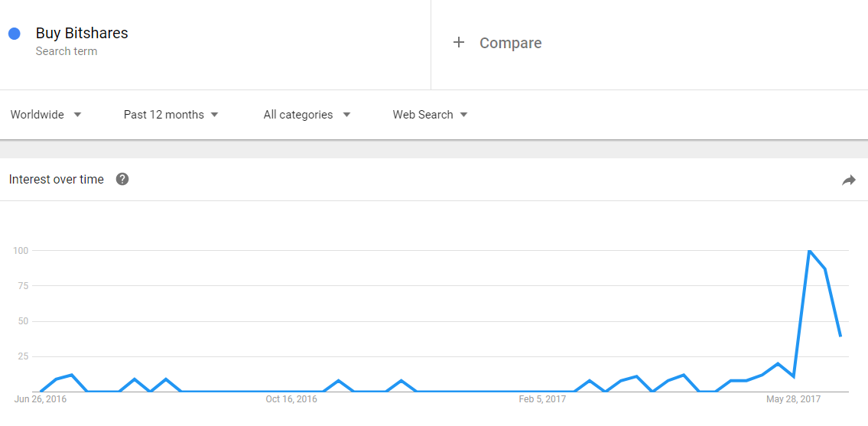The height and width of the screenshot is (426, 868).
Task: Click the Worldwide dropdown arrow
Action: (x=77, y=115)
